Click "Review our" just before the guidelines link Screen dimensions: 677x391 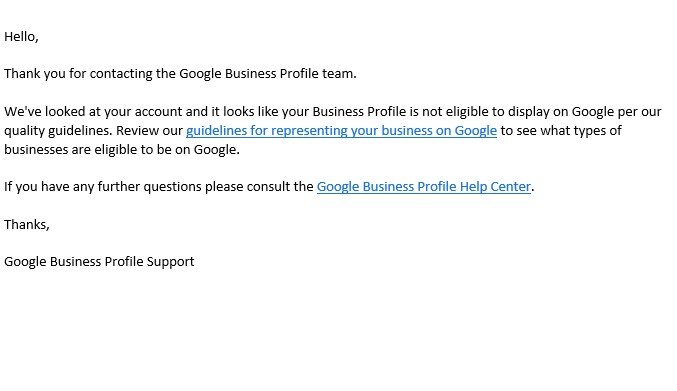pos(149,131)
